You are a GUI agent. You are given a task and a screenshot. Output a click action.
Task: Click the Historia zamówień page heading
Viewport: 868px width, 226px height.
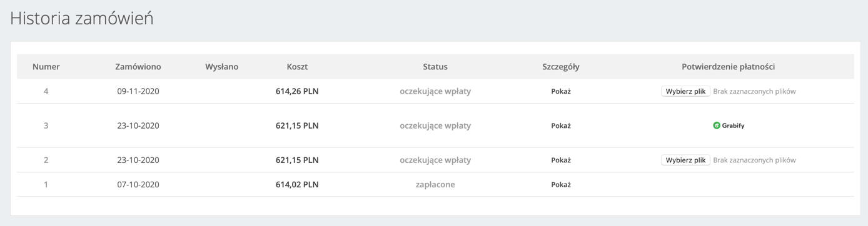[82, 18]
